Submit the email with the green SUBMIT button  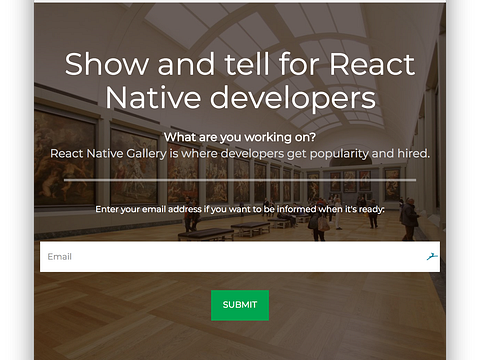[240, 305]
